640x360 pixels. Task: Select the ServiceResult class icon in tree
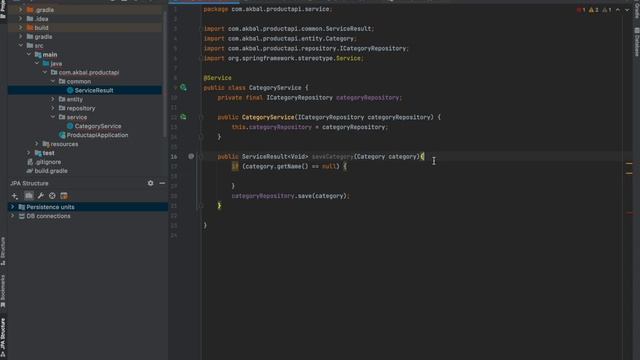[x=70, y=90]
